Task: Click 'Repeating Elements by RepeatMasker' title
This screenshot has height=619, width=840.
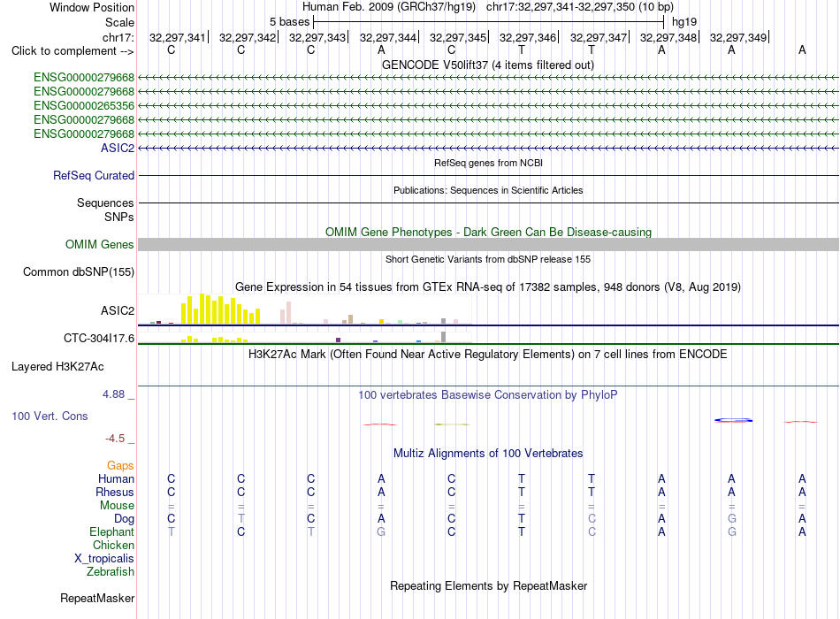Action: [x=489, y=585]
